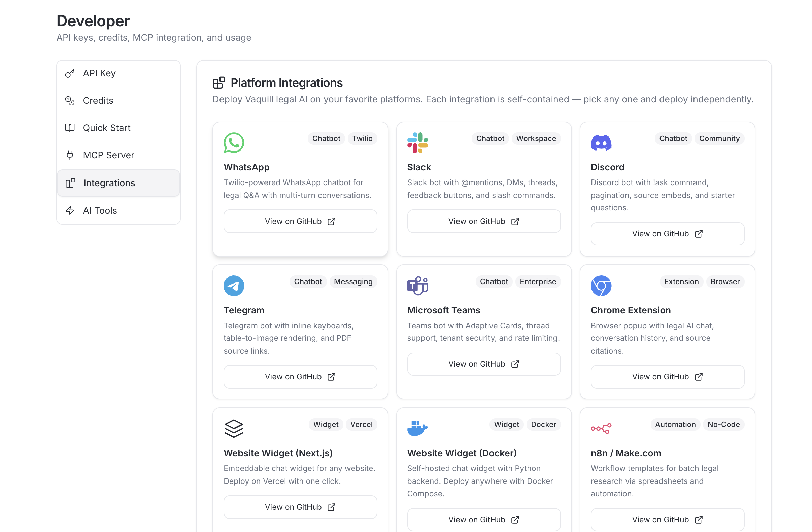Screen dimensions: 812x532
Task: Click the Next.js widget layers icon
Action: (234, 428)
